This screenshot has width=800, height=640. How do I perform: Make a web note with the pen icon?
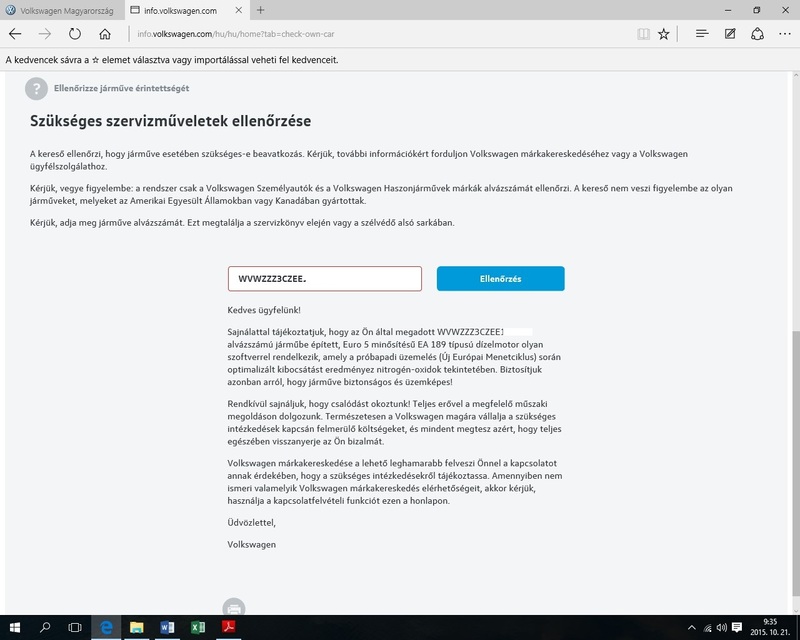coord(730,34)
